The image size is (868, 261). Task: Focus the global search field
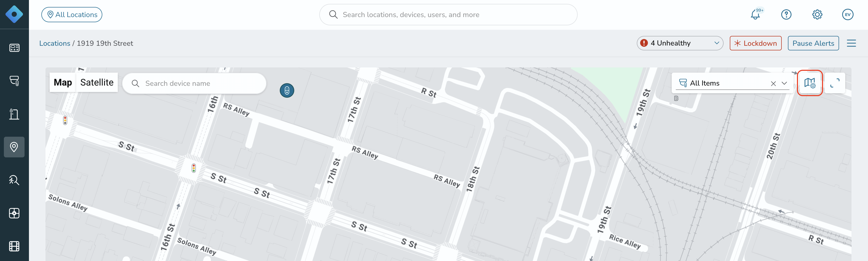(448, 14)
